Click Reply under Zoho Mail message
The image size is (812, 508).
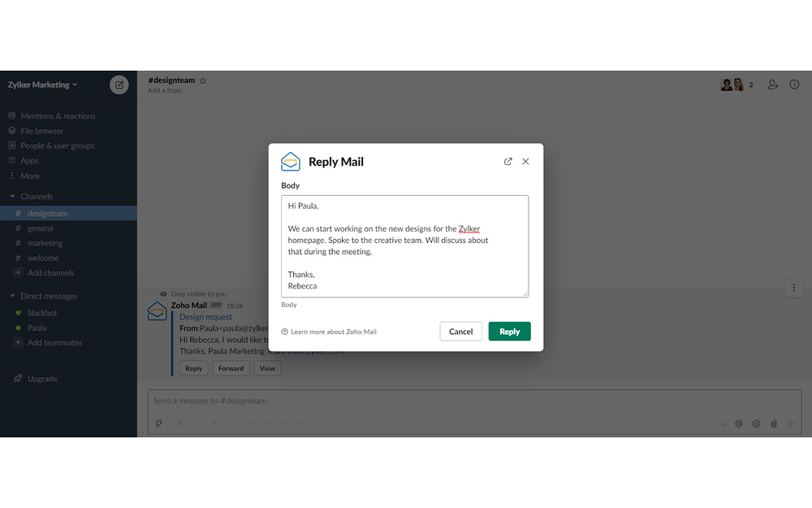coord(194,368)
